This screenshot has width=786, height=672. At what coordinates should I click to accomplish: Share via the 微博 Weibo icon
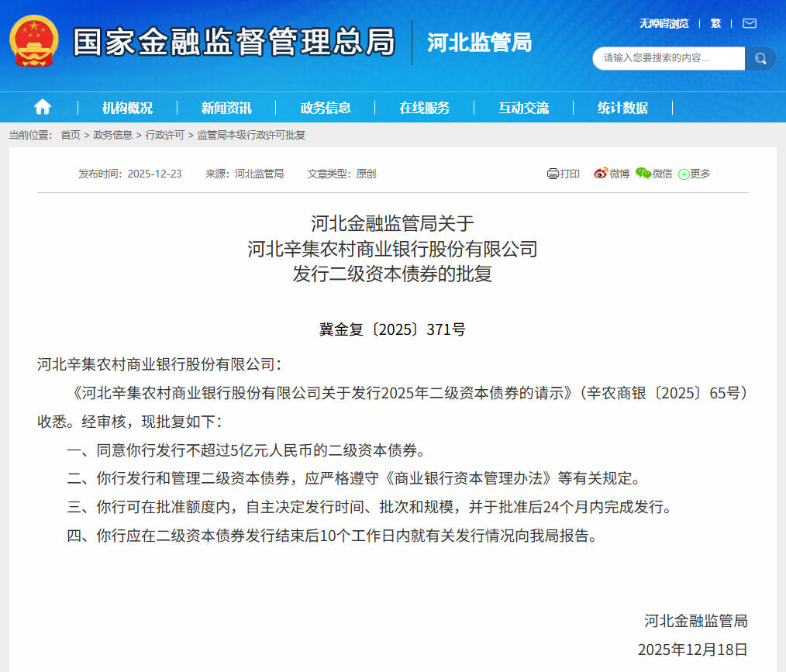(x=601, y=174)
